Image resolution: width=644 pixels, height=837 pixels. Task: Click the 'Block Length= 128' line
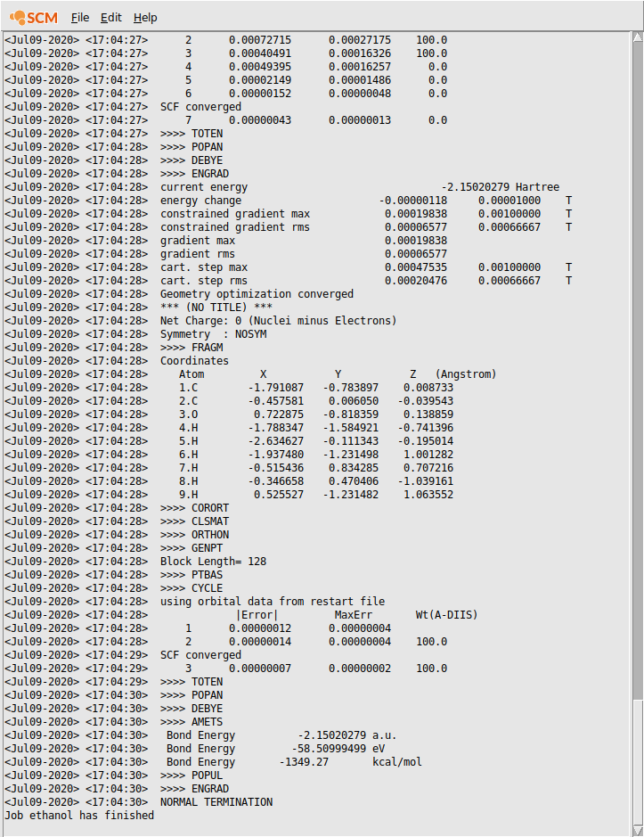point(213,562)
